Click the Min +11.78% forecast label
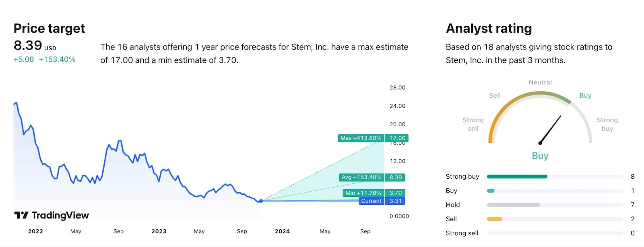Image resolution: width=644 pixels, height=247 pixels. tap(363, 193)
